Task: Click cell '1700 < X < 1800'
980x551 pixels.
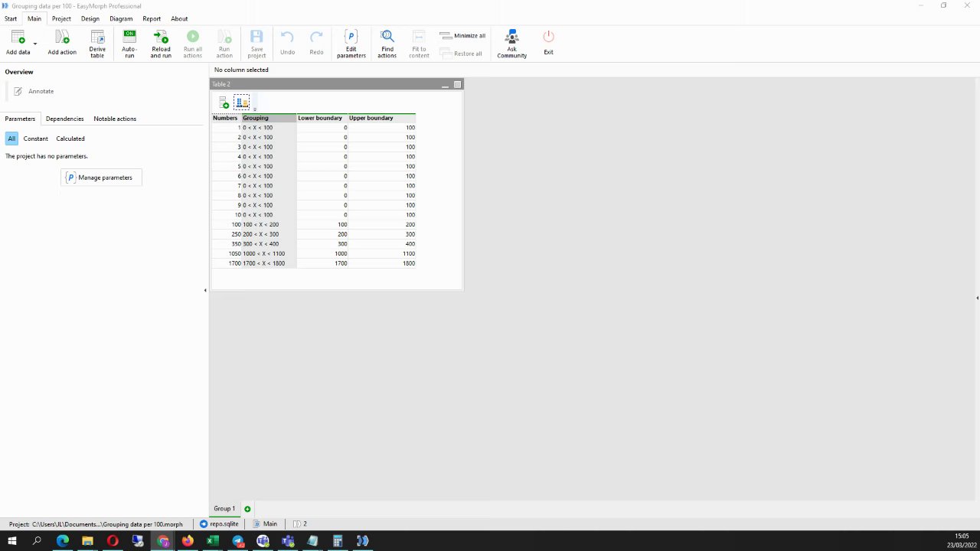Action: [x=269, y=263]
